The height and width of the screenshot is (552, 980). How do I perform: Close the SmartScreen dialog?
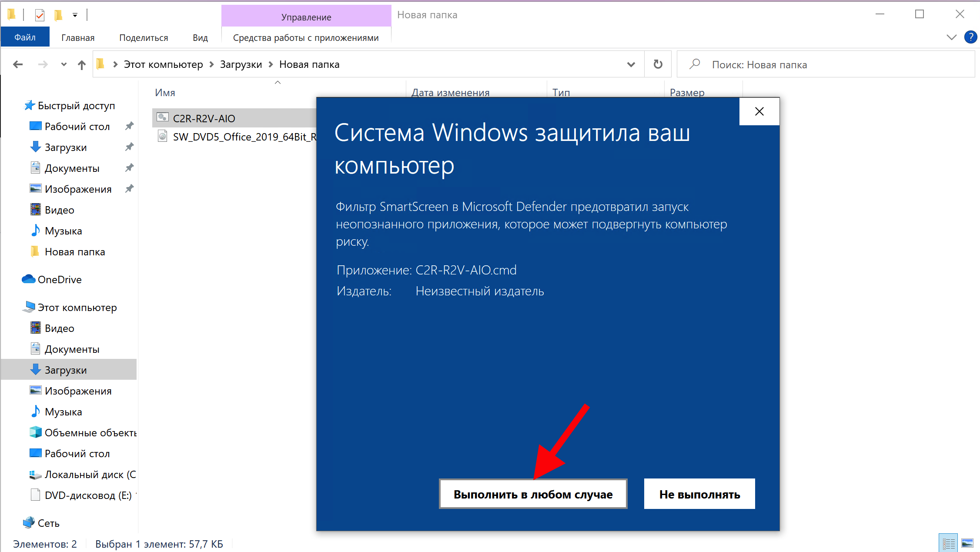(759, 111)
